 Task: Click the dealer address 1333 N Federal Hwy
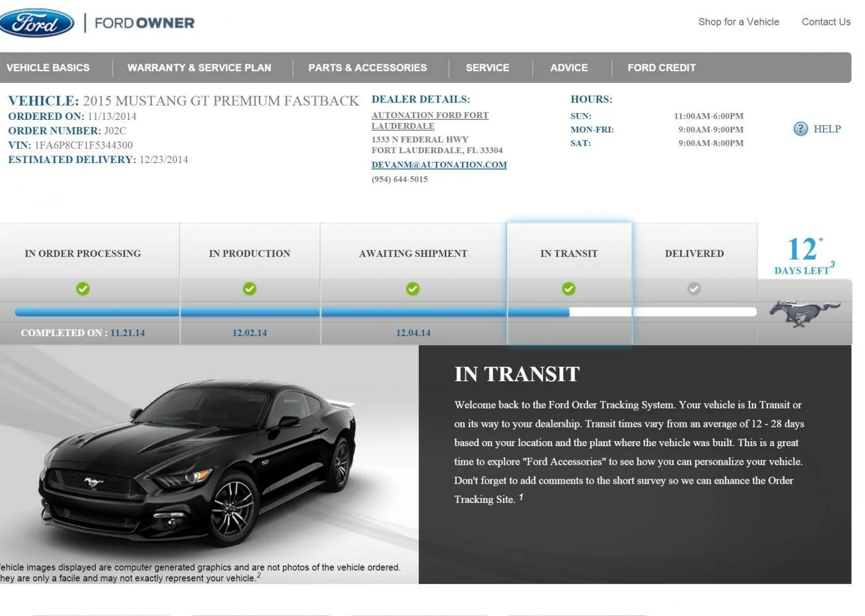[x=420, y=140]
